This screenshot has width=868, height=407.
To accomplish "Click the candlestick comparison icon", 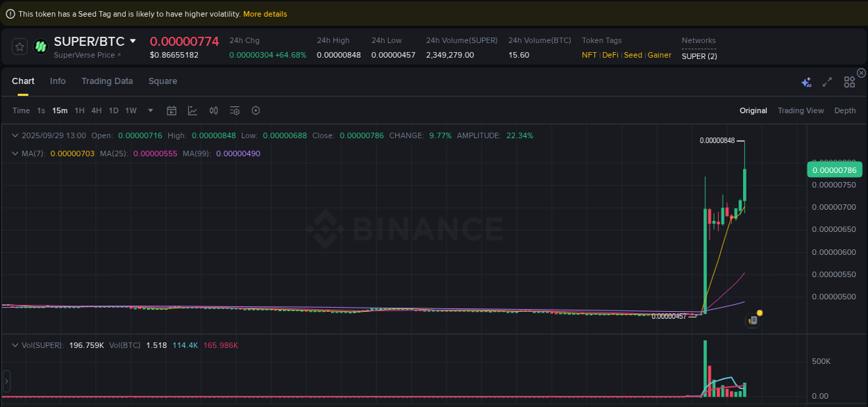I will click(213, 110).
